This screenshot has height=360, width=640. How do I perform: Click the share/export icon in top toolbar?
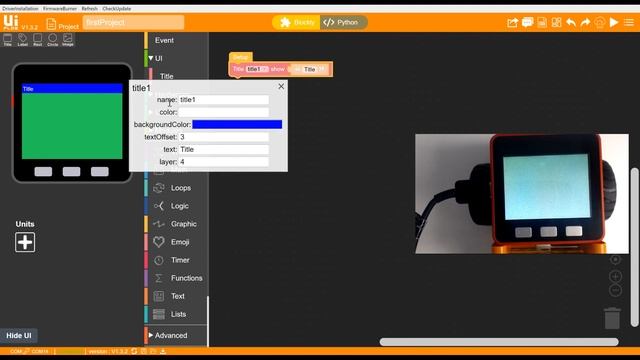(x=512, y=22)
